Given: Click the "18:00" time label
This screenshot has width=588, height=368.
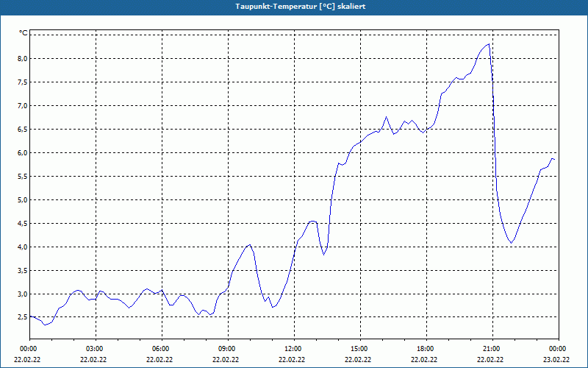Looking at the screenshot, I should click(x=425, y=349).
